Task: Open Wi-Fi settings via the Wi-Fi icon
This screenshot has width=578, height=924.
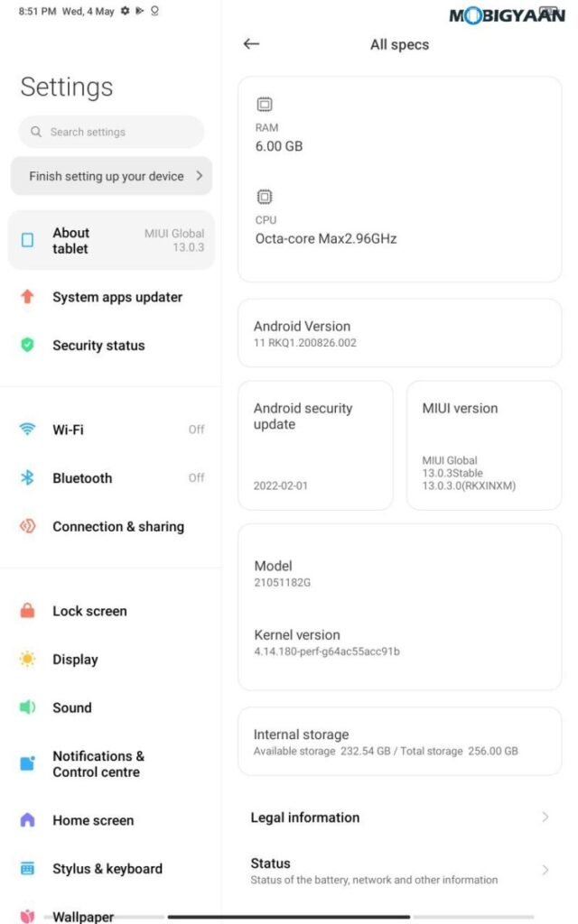Action: [x=27, y=429]
